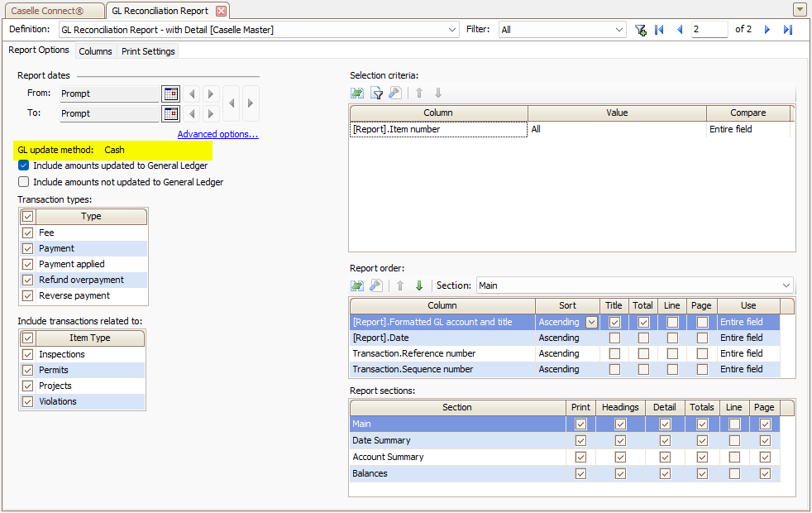Click the wrench icon in the Selection criteria toolbar
This screenshot has width=812, height=513.
395,93
